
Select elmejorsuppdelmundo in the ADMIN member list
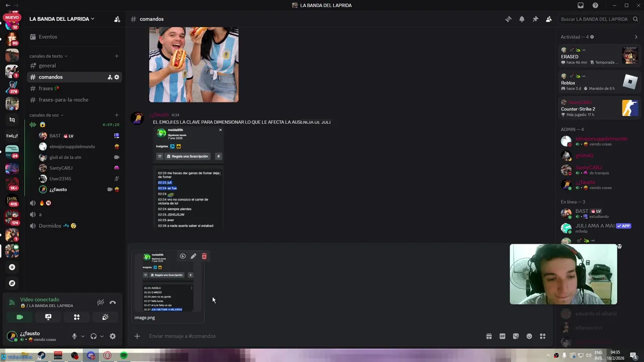coord(599,141)
